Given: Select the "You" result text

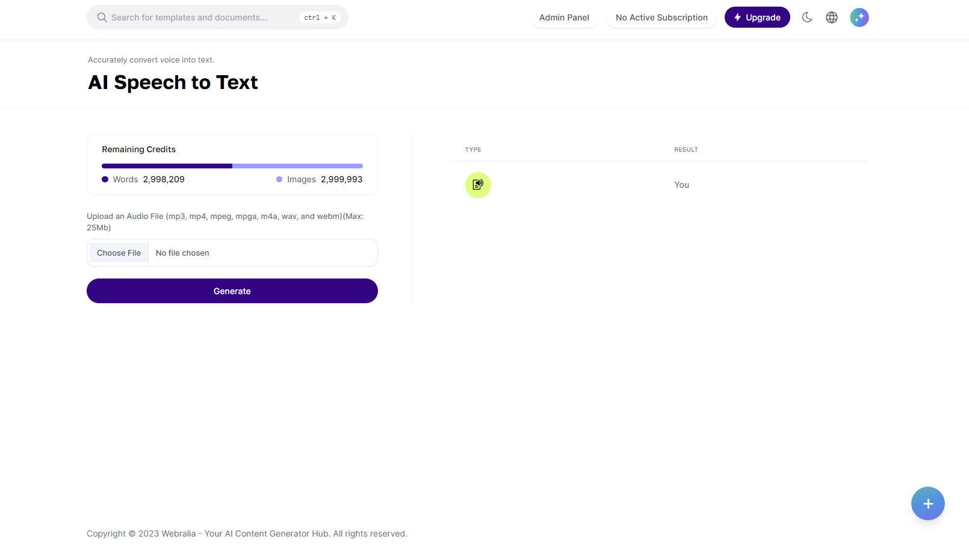Looking at the screenshot, I should [681, 185].
